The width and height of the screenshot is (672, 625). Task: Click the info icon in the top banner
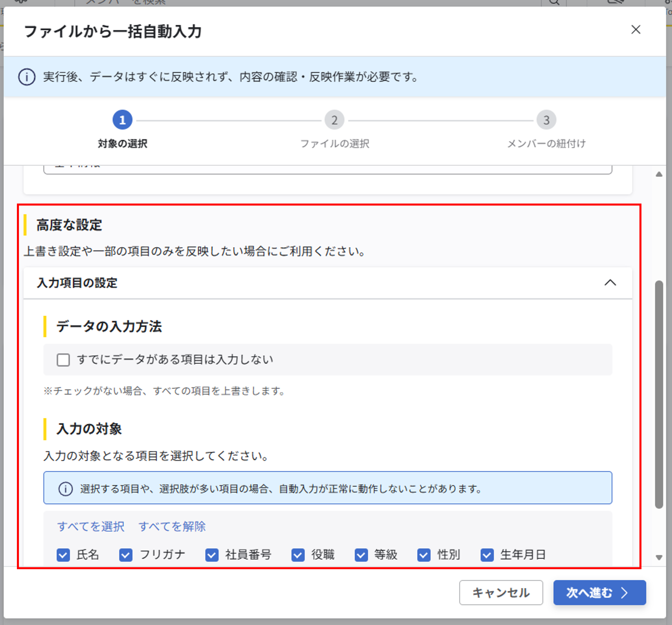[x=27, y=77]
